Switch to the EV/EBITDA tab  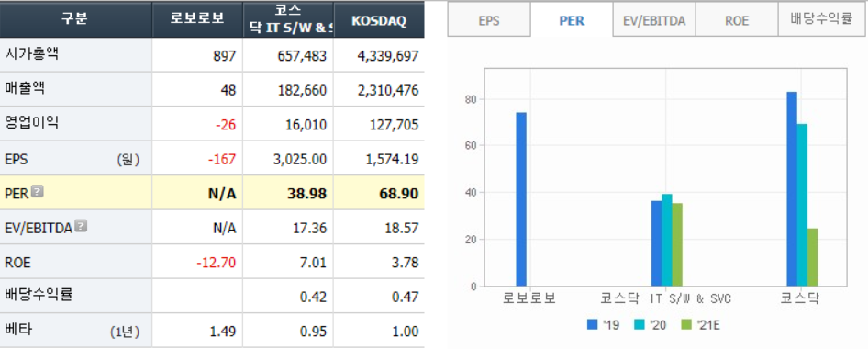(x=654, y=20)
